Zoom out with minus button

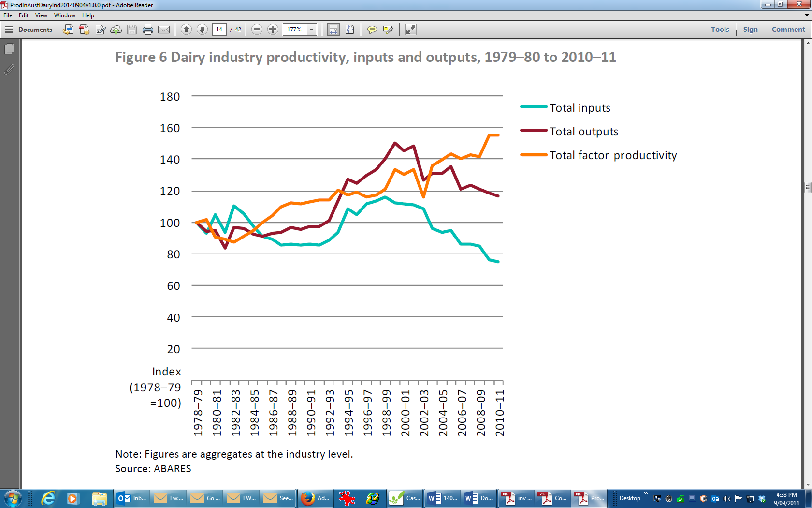(x=257, y=30)
